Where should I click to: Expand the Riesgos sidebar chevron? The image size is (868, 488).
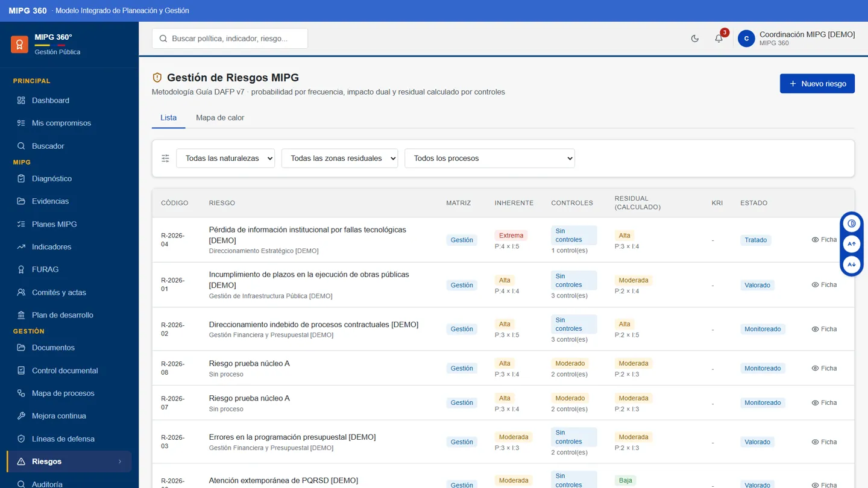click(119, 461)
